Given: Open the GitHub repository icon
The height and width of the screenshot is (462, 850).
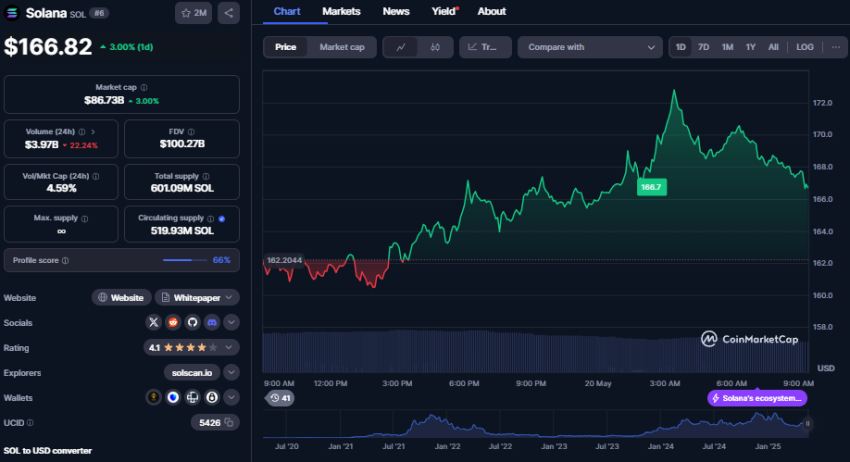Looking at the screenshot, I should [x=192, y=322].
